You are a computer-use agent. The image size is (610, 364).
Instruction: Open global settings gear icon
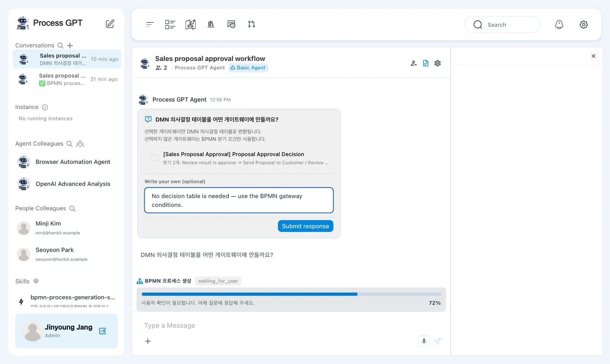tap(584, 24)
